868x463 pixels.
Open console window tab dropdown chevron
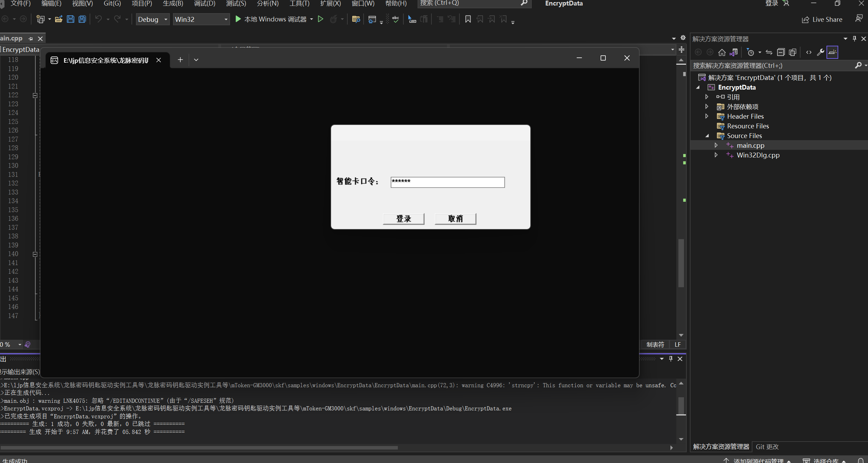click(x=196, y=60)
